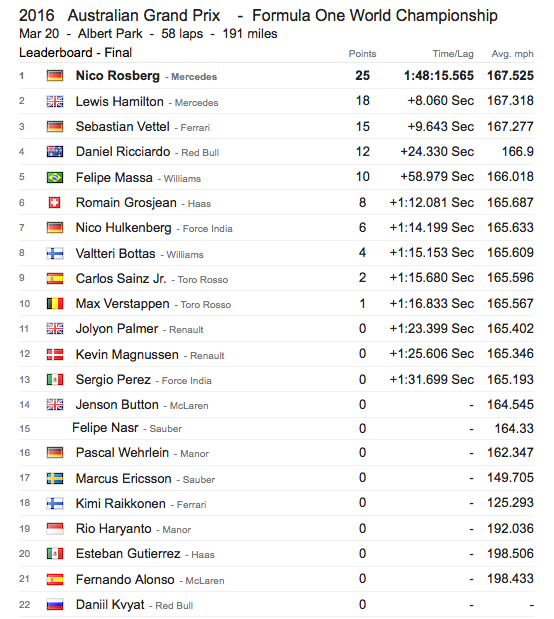This screenshot has height=619, width=554.
Task: Click the German flag beside Nico Rosberg
Action: point(55,75)
